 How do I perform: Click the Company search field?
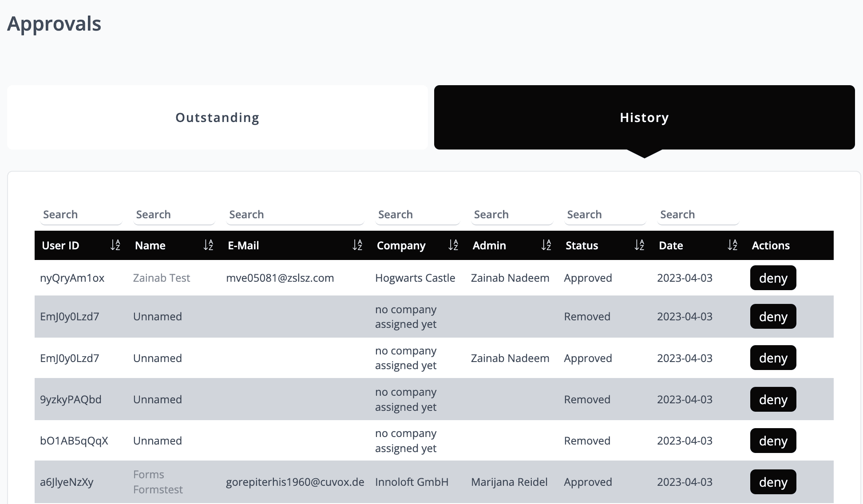point(417,215)
